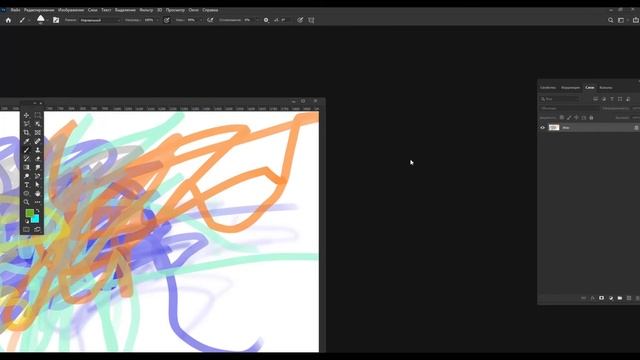640x360 pixels.
Task: Select the Ellipse shape tool
Action: 27,193
